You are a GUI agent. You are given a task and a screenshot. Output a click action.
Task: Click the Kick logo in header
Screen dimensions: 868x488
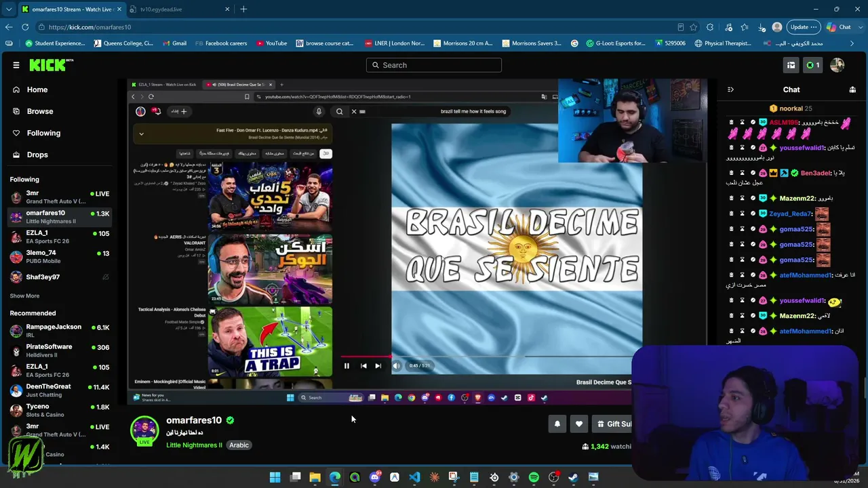coord(51,65)
